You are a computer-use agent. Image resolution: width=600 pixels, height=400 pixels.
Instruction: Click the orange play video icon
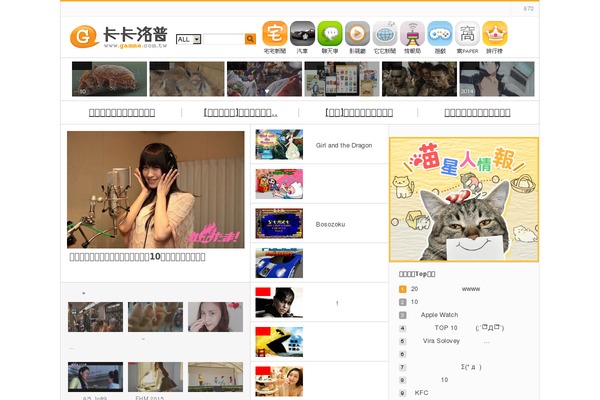(357, 34)
